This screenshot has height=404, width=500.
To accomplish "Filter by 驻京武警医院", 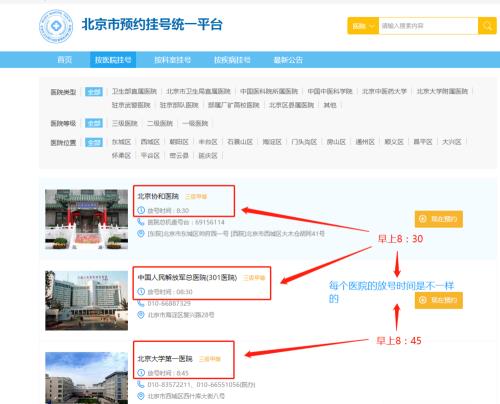I will (131, 105).
